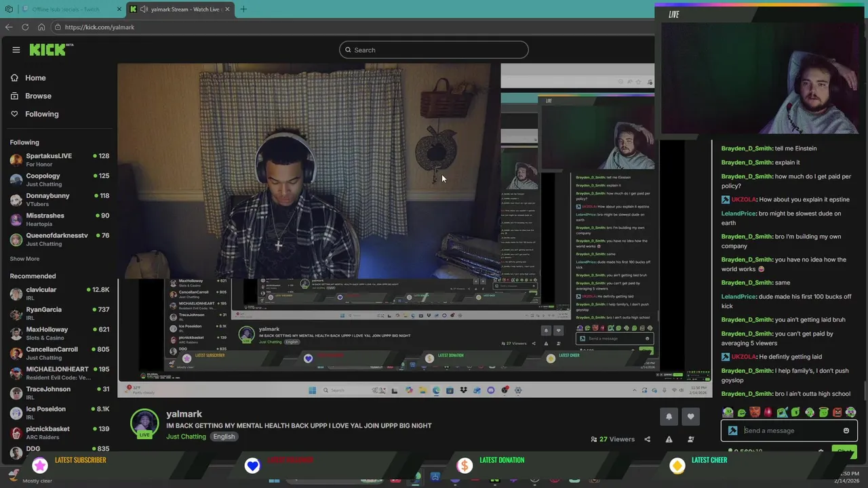Toggle the heart follow button

click(690, 417)
